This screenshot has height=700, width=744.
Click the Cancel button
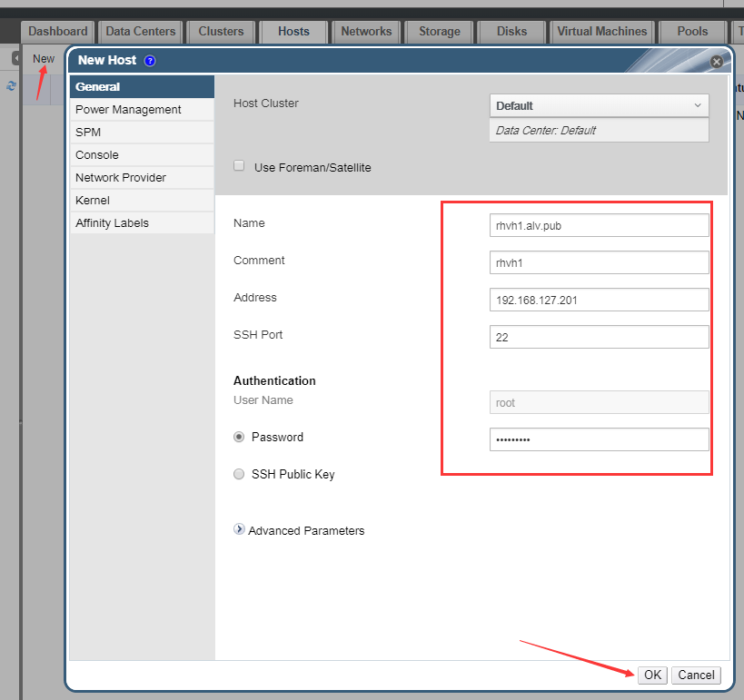point(696,675)
